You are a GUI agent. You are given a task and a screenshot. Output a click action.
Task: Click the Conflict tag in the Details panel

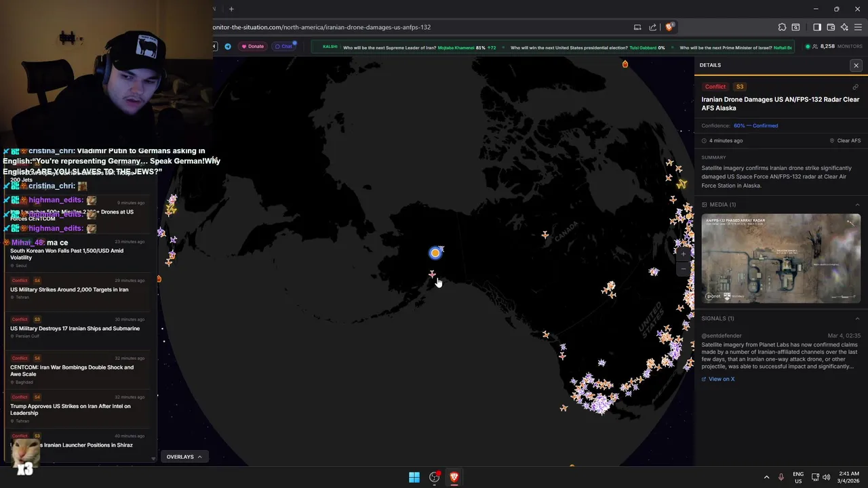[x=715, y=87]
